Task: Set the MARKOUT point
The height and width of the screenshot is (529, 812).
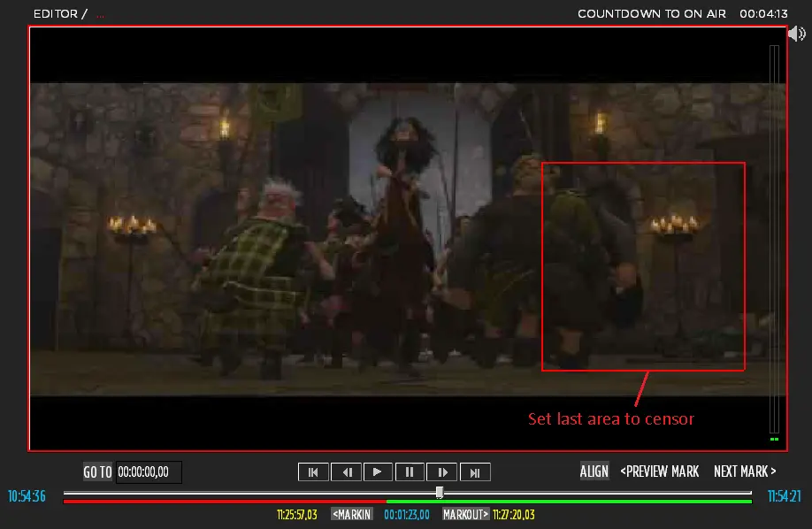Action: (466, 514)
